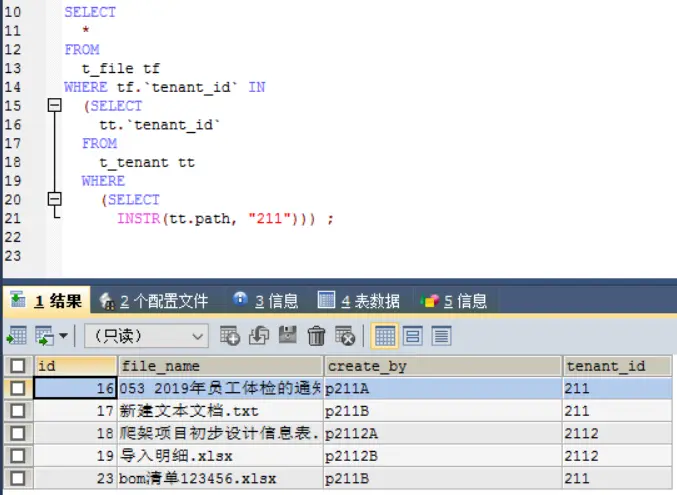677x495 pixels.
Task: Switch to text view icon
Action: coord(441,336)
